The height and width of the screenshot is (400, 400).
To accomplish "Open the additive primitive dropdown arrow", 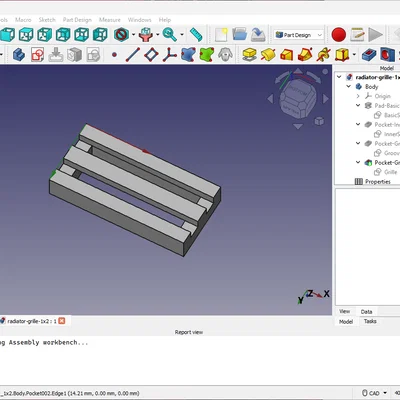I will click(x=354, y=54).
